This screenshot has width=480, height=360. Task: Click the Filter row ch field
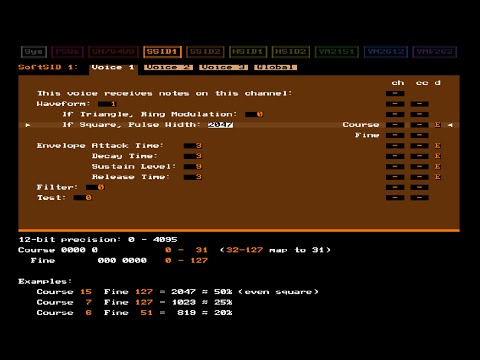[395, 187]
